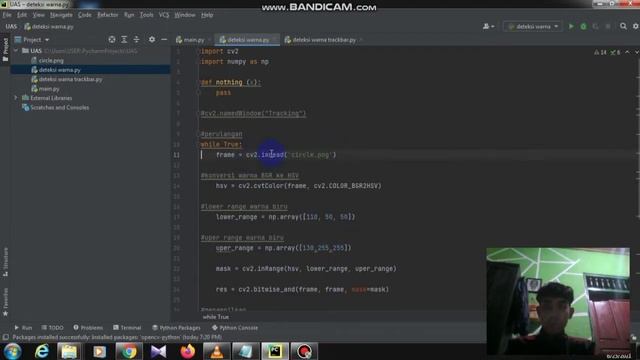Open the user account dropdown icon
The height and width of the screenshot is (360, 640).
[488, 26]
